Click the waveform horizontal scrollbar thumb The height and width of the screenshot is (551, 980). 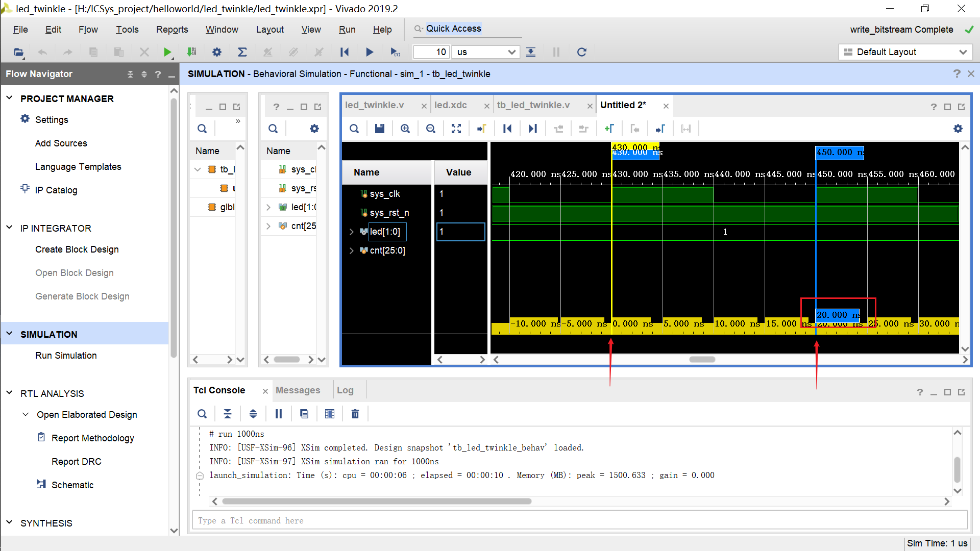point(702,360)
